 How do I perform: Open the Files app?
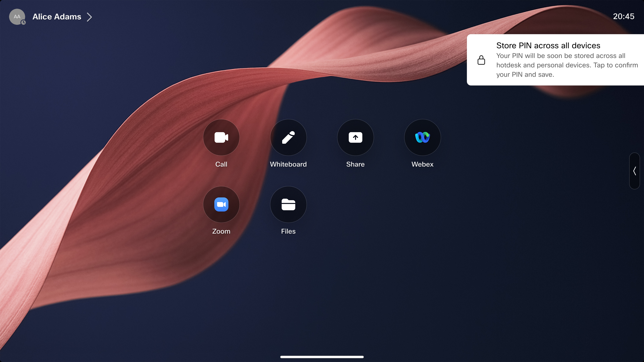tap(288, 204)
